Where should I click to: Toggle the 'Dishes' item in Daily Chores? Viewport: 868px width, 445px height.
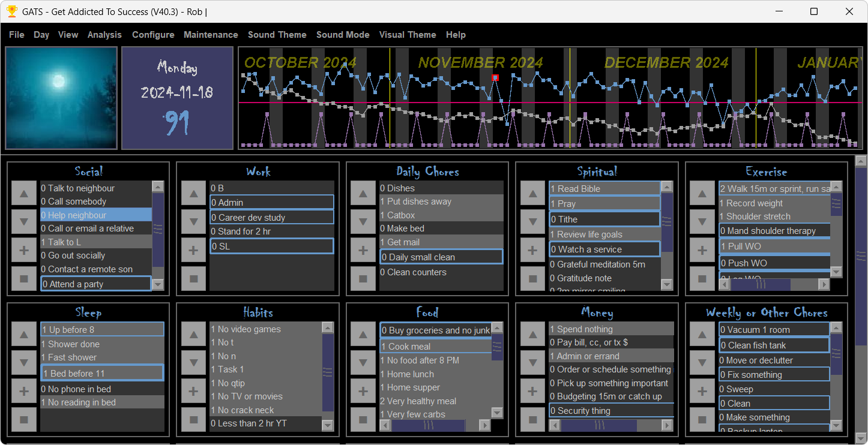coord(440,188)
